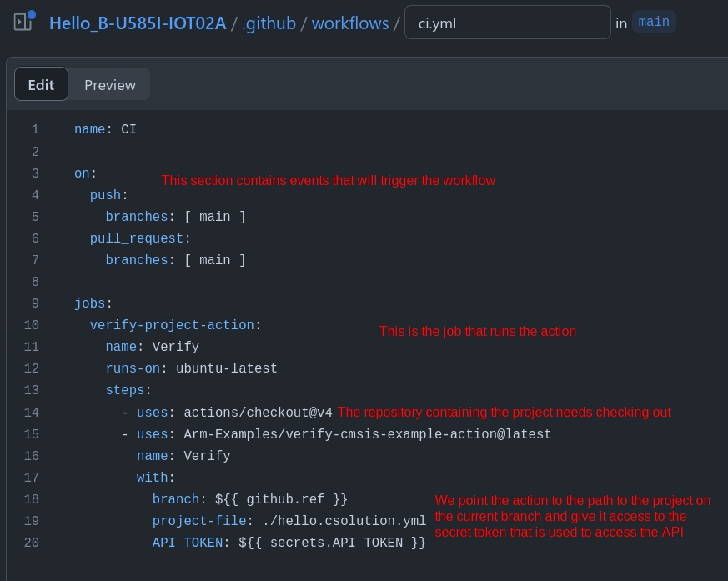
Task: Click the actions/checkout@v4 text
Action: (258, 413)
